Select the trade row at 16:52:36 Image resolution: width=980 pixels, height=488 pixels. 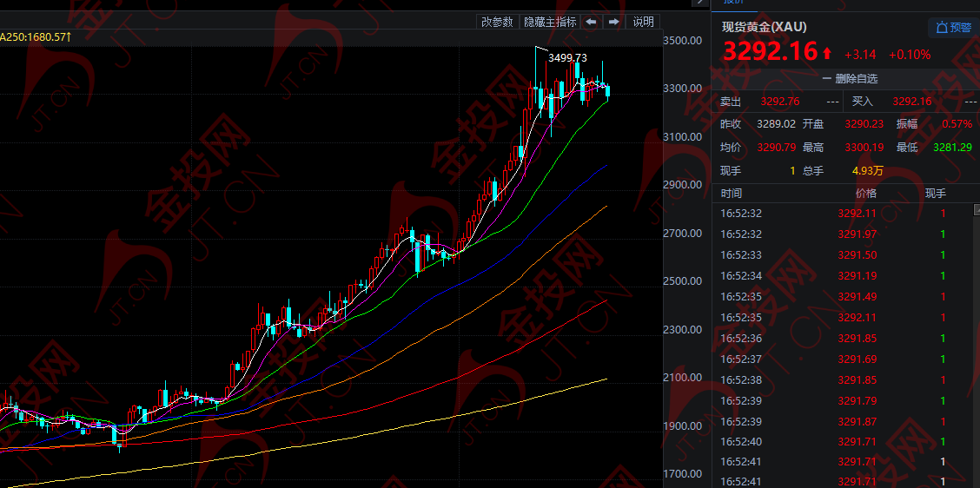coord(842,338)
